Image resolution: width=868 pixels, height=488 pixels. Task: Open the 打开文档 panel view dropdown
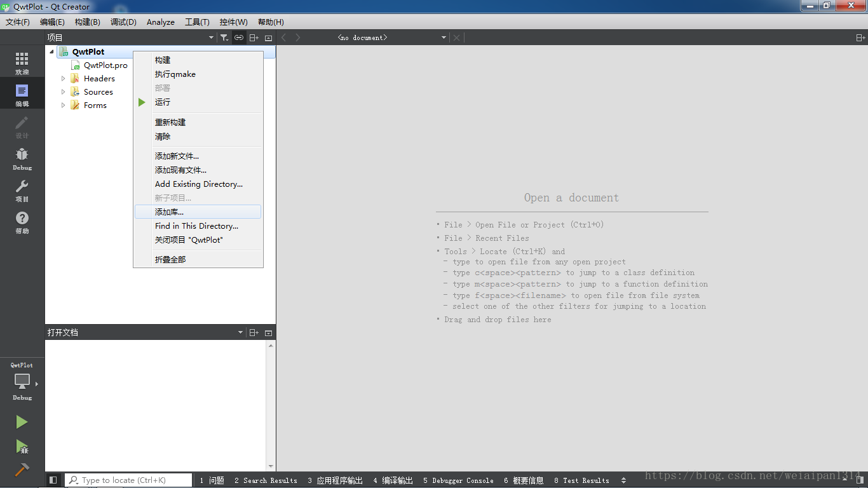pyautogui.click(x=240, y=332)
